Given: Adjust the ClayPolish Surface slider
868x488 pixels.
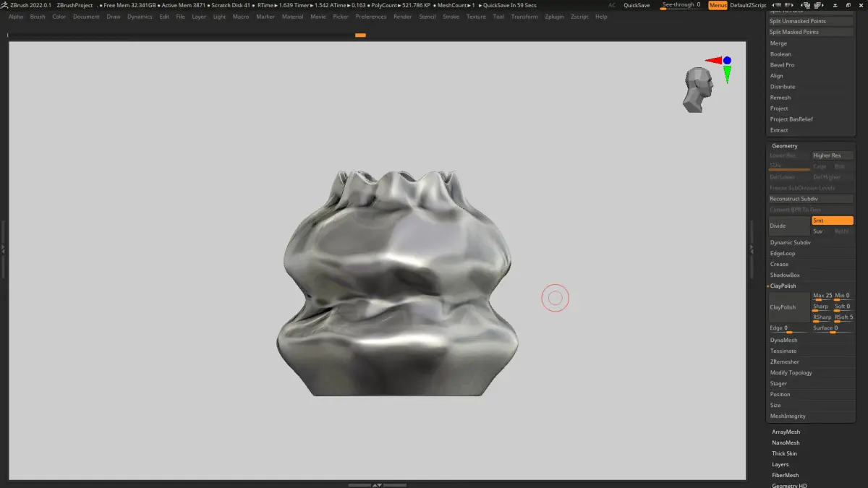Looking at the screenshot, I should 833,329.
